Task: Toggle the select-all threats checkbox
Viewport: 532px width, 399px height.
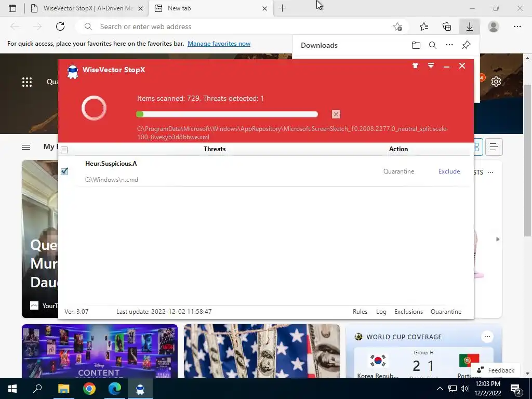Action: coord(64,149)
